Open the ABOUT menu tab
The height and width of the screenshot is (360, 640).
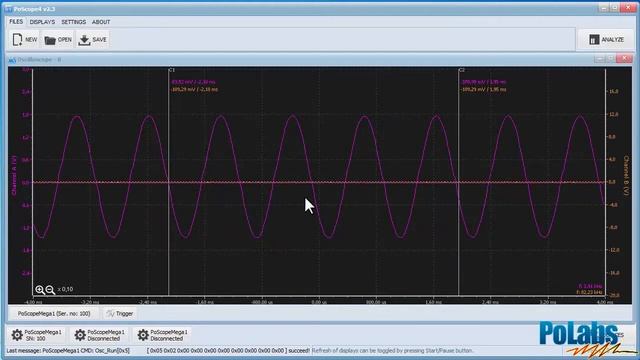click(101, 22)
